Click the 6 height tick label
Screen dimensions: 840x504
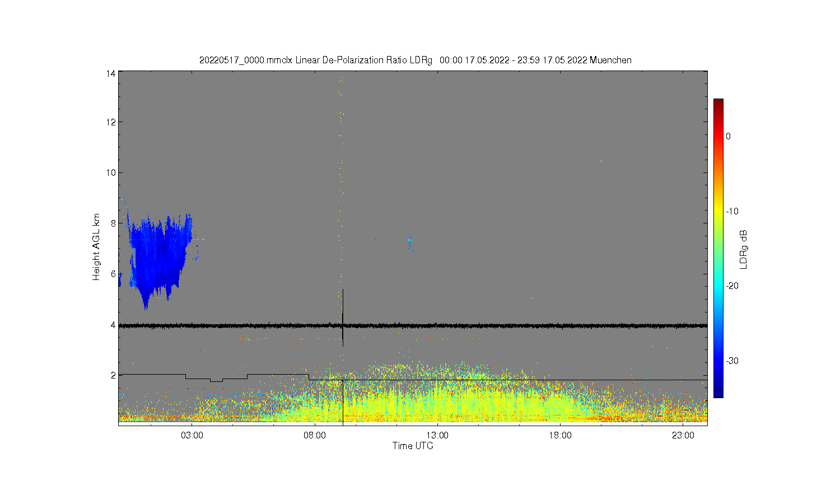click(113, 274)
